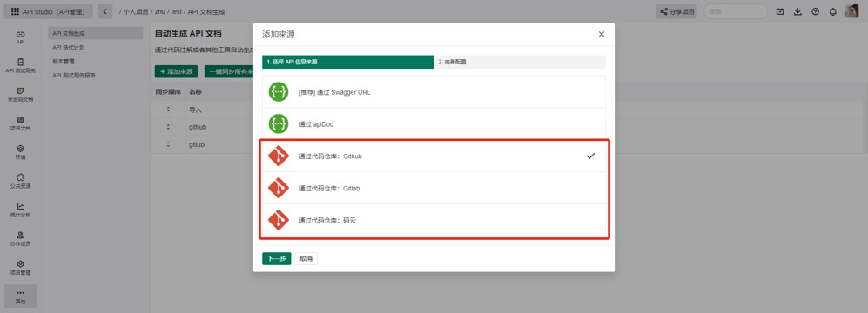Close the 添加来源 dialog
Image resolution: width=868 pixels, height=313 pixels.
tap(602, 34)
